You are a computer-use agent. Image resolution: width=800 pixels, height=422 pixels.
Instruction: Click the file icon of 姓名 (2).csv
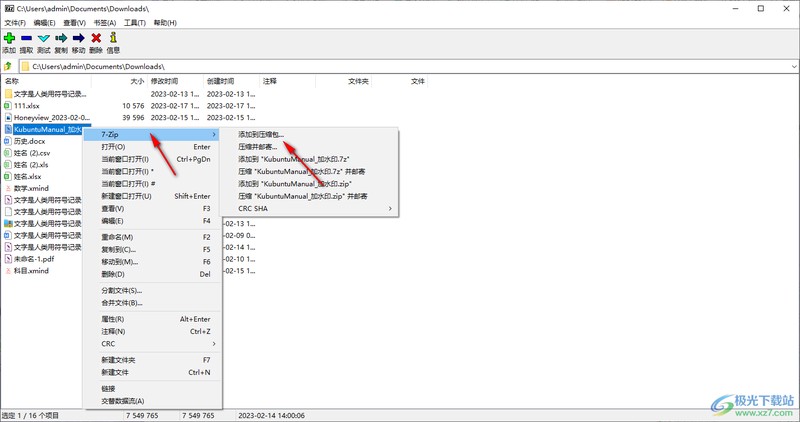8,153
